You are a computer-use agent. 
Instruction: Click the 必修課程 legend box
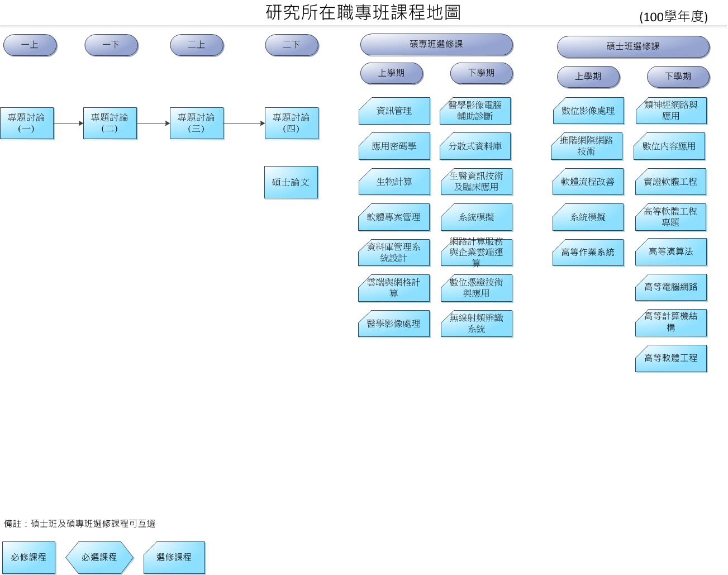coord(28,557)
